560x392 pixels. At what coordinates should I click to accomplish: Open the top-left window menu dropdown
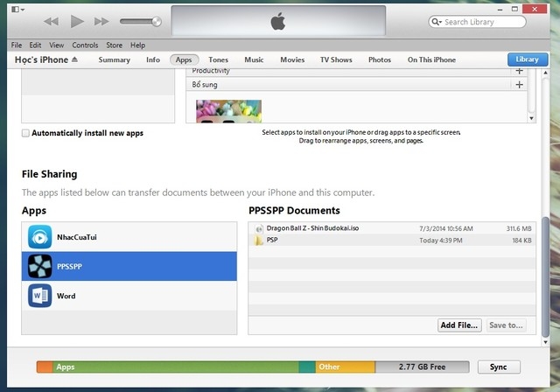tap(17, 10)
